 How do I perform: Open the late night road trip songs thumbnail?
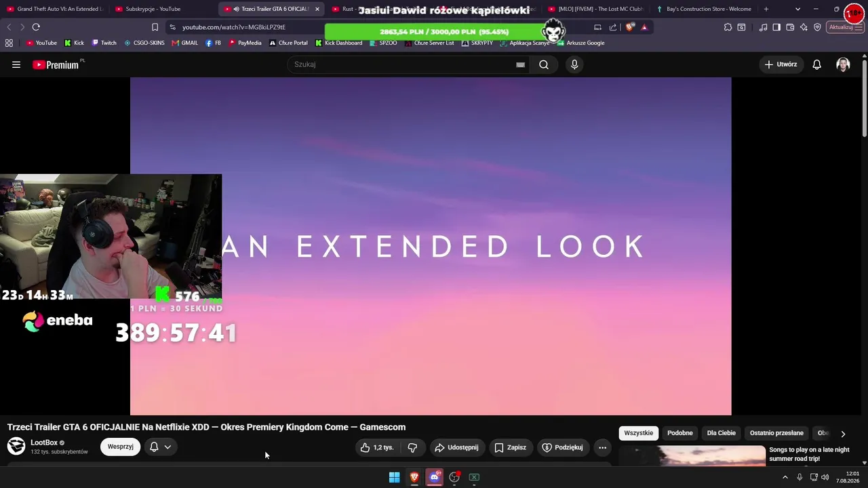692,455
